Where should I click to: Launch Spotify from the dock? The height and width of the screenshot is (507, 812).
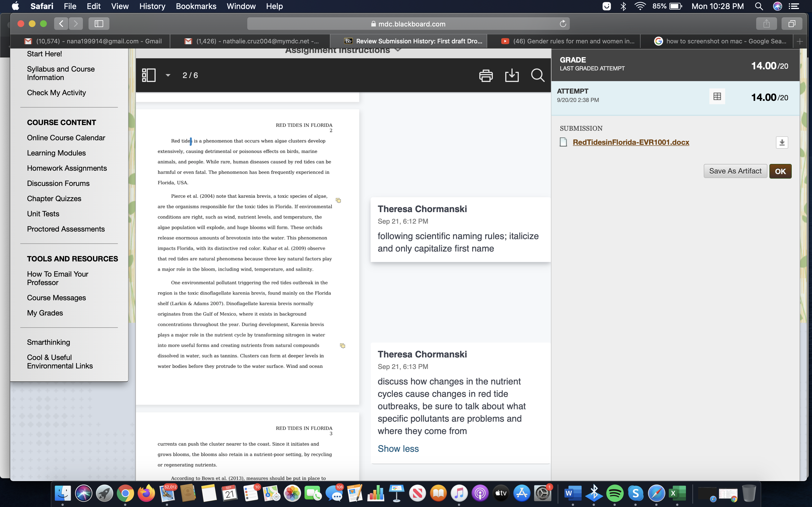pyautogui.click(x=614, y=493)
